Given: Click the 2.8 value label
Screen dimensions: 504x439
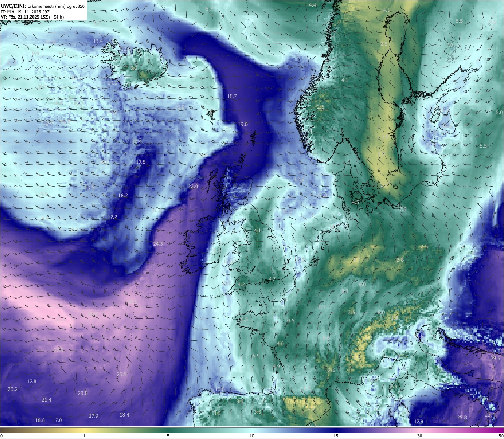Looking at the screenshot, I should pos(400,260).
